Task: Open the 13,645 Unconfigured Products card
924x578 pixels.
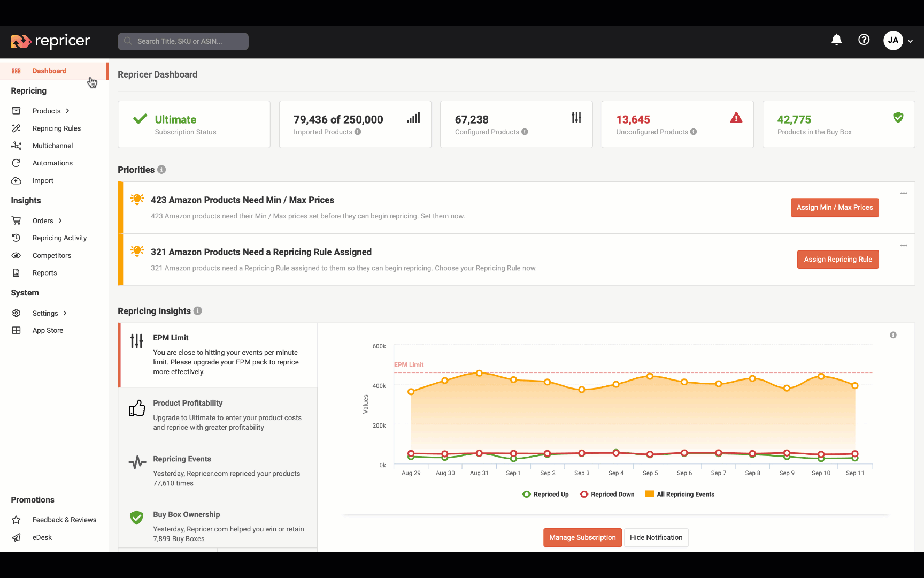Action: (x=677, y=124)
